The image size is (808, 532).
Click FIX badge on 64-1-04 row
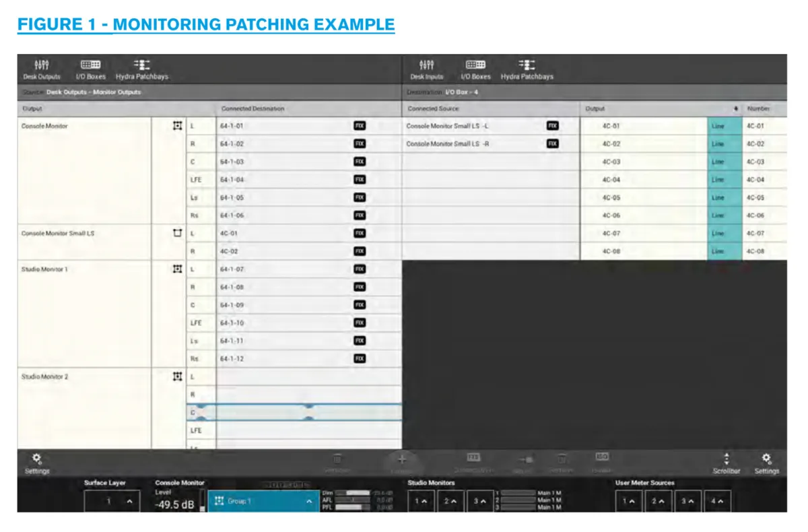tap(360, 180)
